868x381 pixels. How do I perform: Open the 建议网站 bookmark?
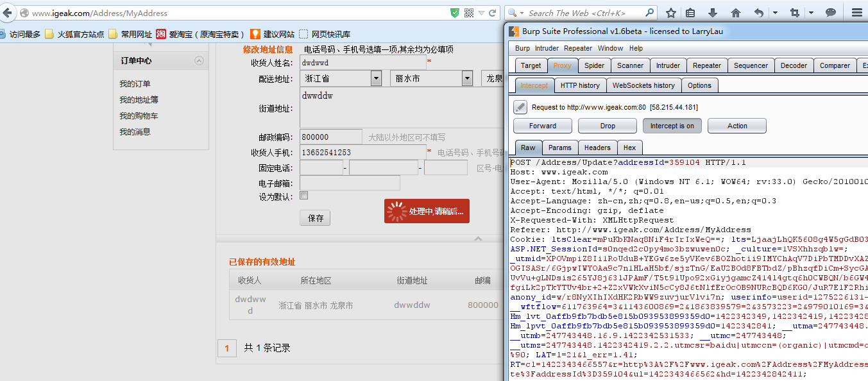[x=273, y=34]
